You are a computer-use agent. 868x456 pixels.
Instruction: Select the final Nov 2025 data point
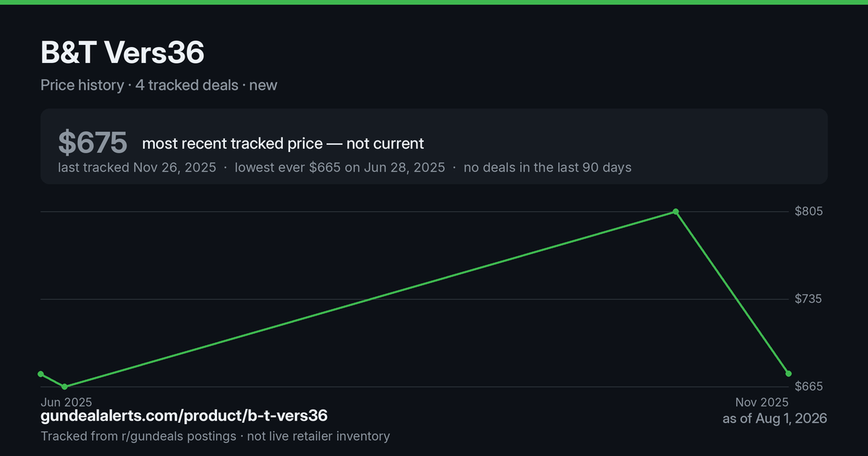coord(788,373)
